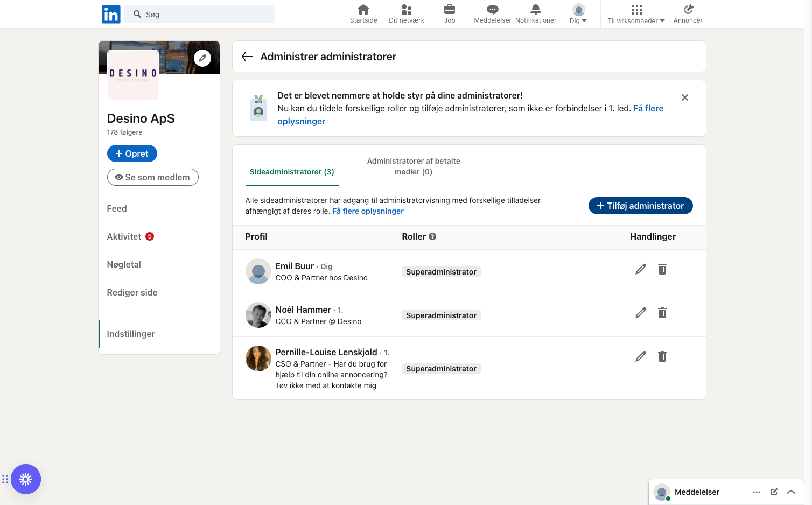This screenshot has width=812, height=505.
Task: Open the floating purple assistant widget
Action: pos(26,479)
